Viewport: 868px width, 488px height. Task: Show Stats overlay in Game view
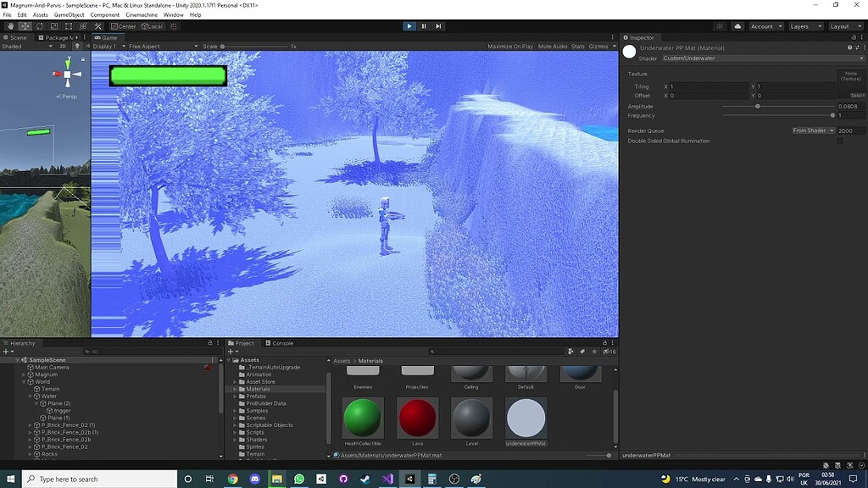[x=577, y=46]
